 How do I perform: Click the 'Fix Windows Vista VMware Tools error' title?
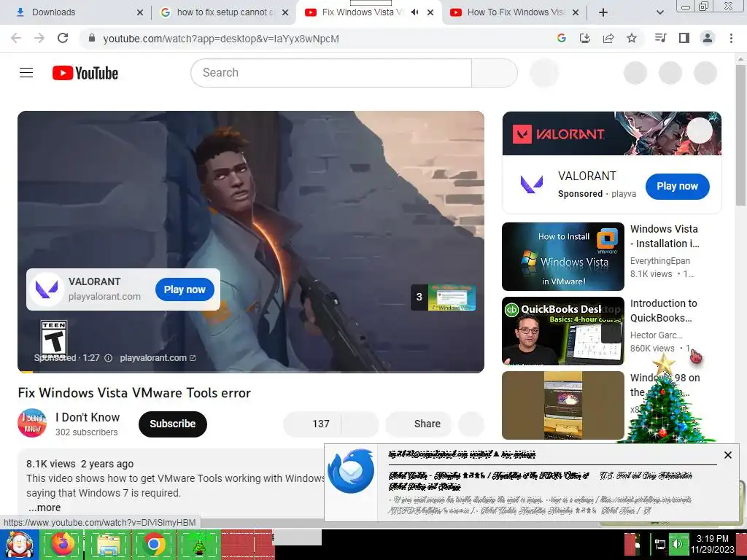(134, 393)
